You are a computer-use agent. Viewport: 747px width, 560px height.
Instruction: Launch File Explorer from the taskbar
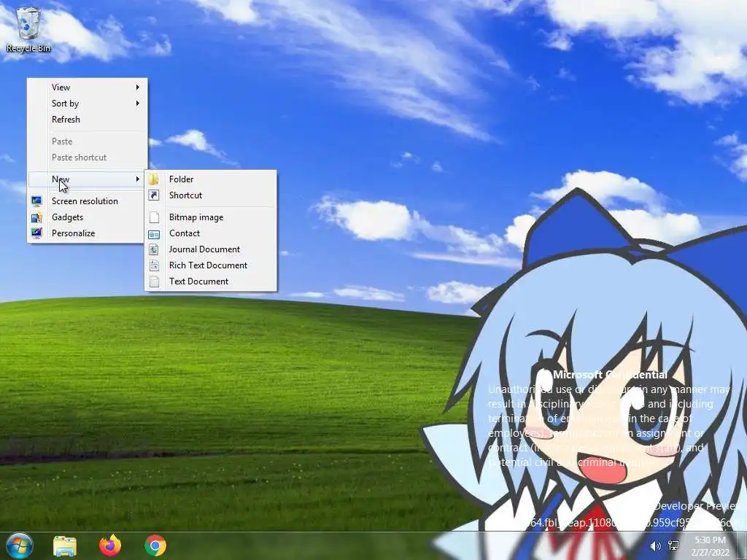65,546
